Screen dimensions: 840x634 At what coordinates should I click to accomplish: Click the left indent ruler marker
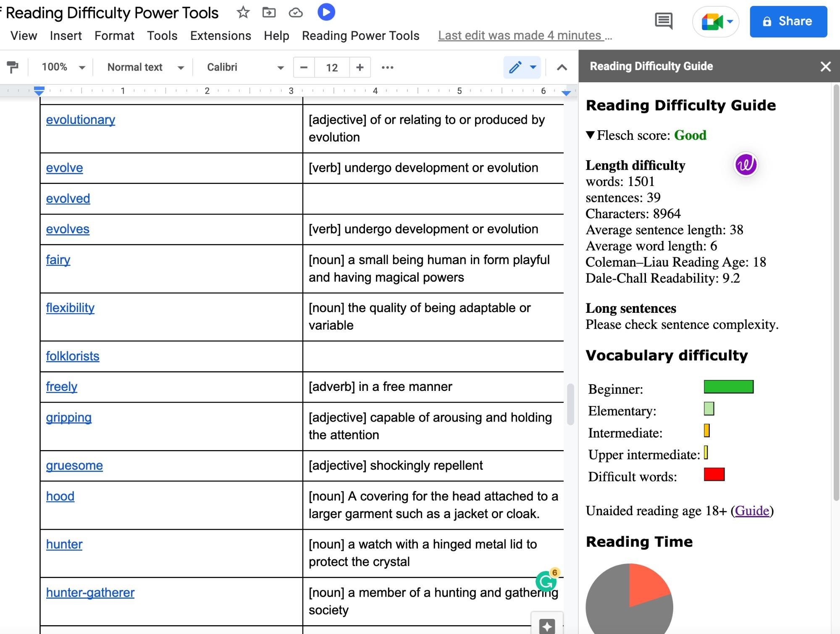(39, 91)
